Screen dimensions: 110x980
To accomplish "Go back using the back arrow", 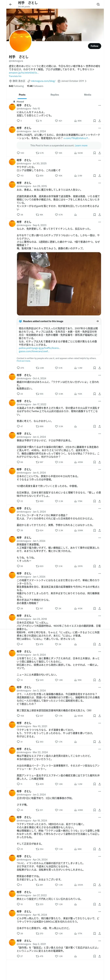I will click(x=11, y=4).
